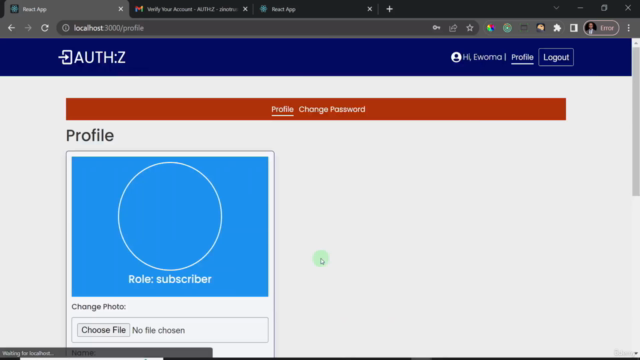Click the Choose File button
The height and width of the screenshot is (360, 640).
click(x=103, y=330)
